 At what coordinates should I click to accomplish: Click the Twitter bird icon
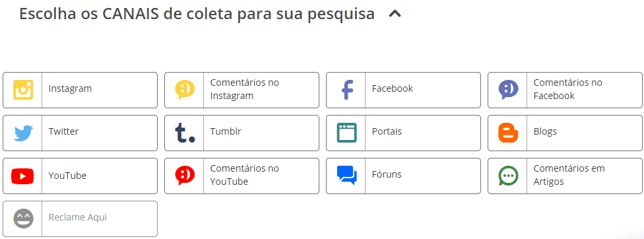[x=23, y=133]
